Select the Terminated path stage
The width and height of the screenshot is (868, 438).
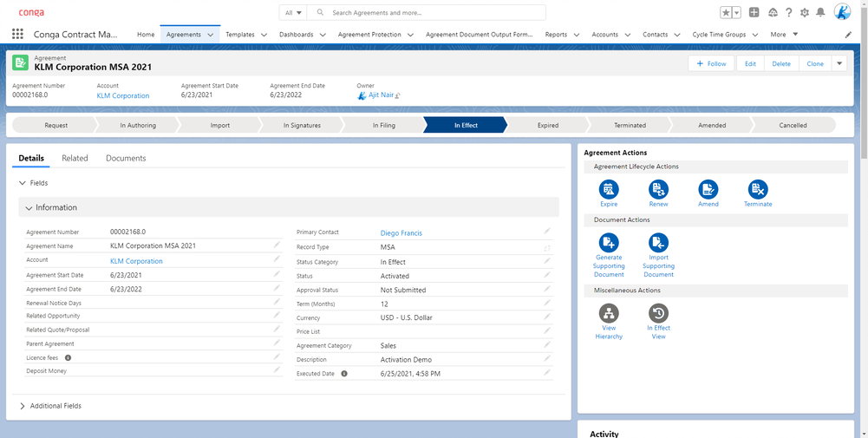click(630, 125)
